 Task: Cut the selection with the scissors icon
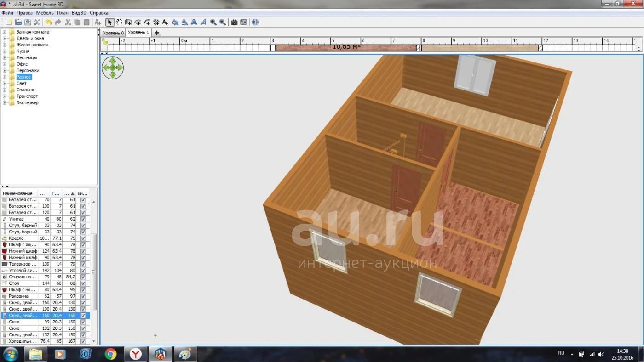point(68,22)
